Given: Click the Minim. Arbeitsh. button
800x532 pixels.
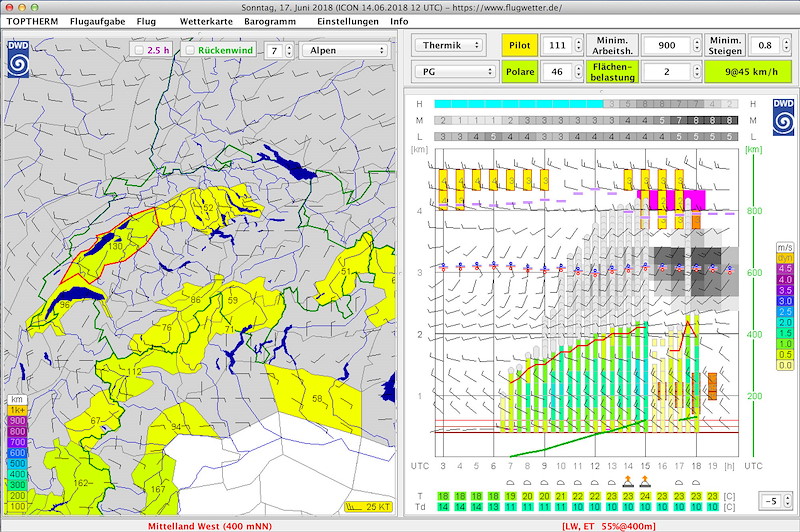Looking at the screenshot, I should pos(612,45).
